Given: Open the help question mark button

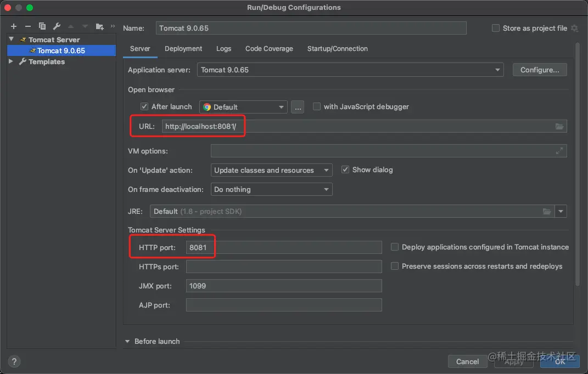Looking at the screenshot, I should pos(14,361).
